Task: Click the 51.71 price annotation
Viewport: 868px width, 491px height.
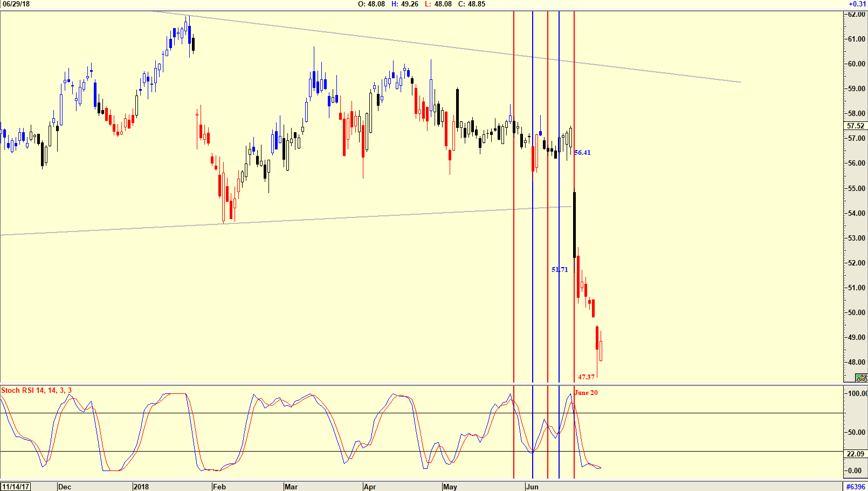Action: [560, 270]
